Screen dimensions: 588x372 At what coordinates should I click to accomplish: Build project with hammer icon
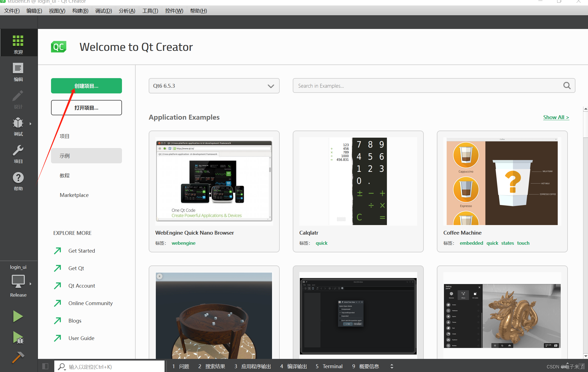pyautogui.click(x=18, y=357)
